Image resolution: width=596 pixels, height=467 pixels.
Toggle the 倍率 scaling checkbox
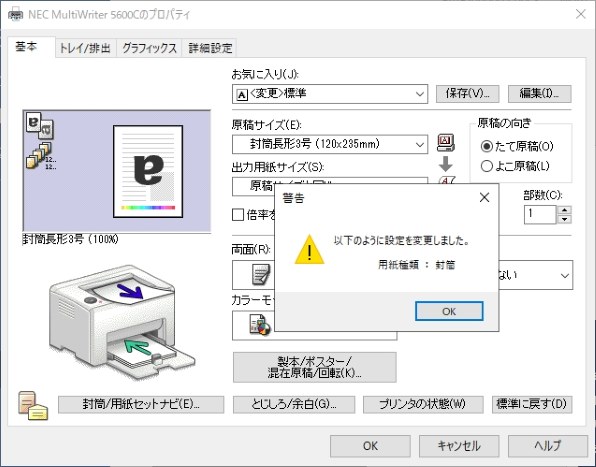pos(238,215)
